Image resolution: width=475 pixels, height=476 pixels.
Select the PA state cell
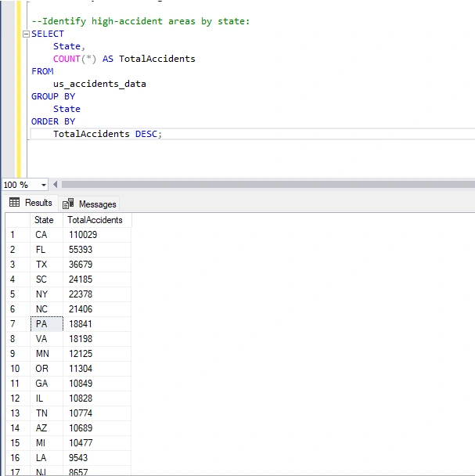[x=46, y=324]
